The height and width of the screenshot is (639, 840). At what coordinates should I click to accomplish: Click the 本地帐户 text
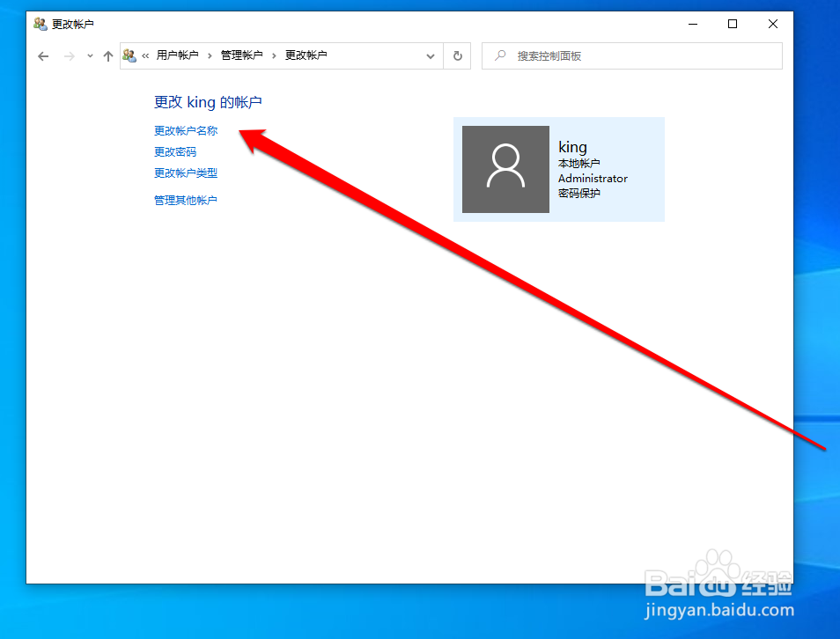click(x=579, y=163)
